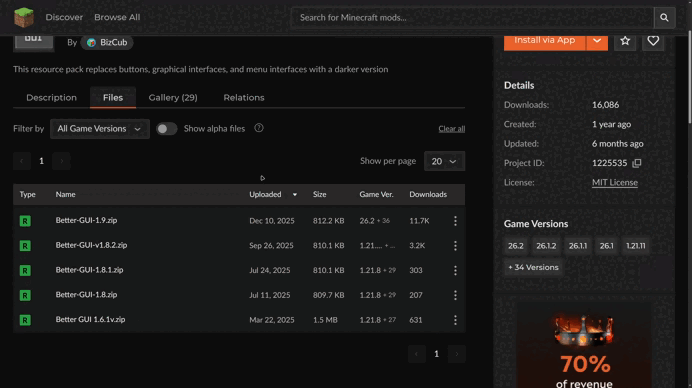Open Better-GUI-v1.8.2.zip file link

pos(91,245)
